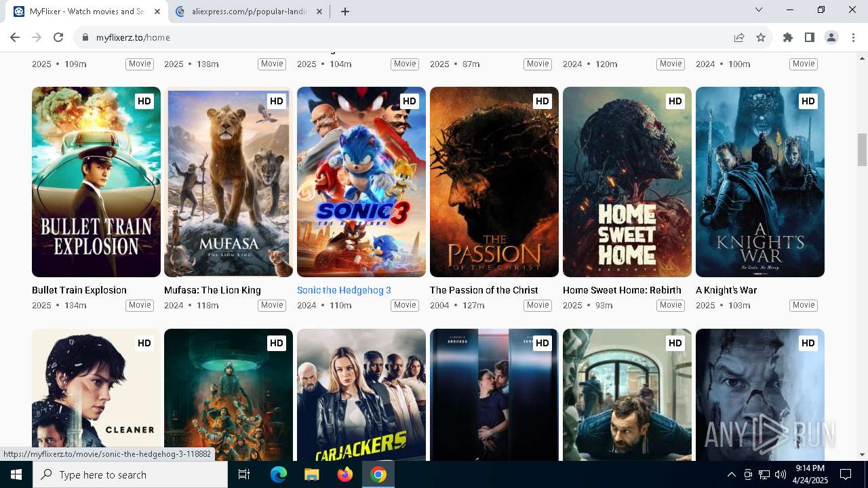Viewport: 868px width, 488px height.
Task: Click the 2024 • 118m text under Mufasa
Action: [x=191, y=306]
